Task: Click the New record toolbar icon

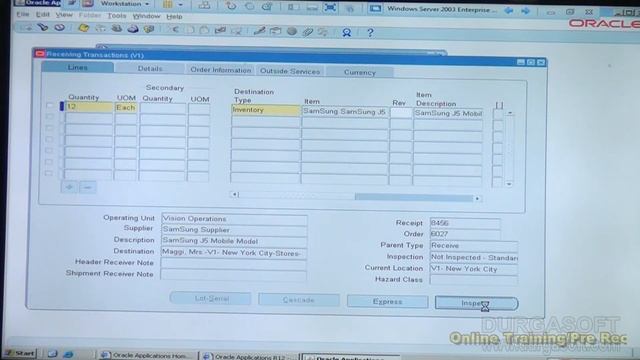Action: click(x=27, y=28)
